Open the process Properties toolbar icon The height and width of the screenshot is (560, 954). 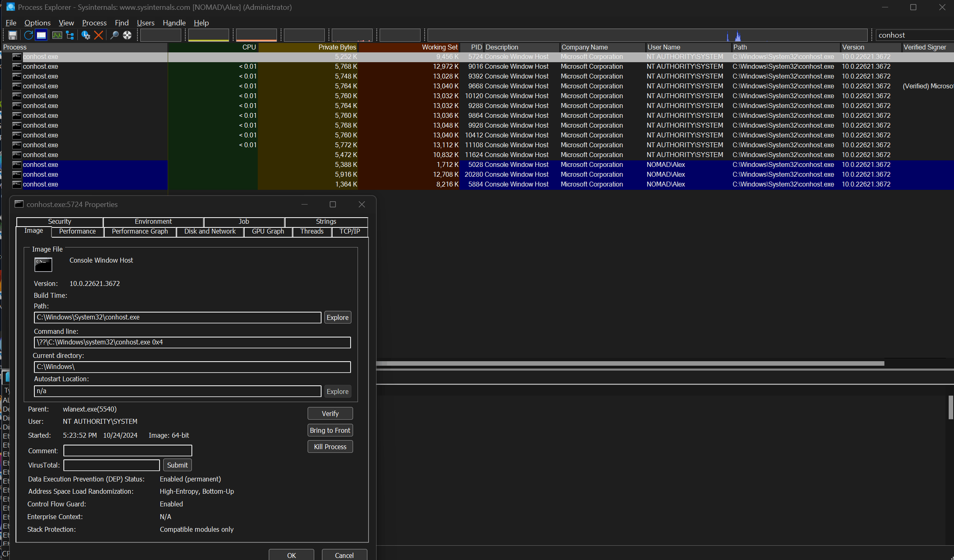tap(85, 35)
